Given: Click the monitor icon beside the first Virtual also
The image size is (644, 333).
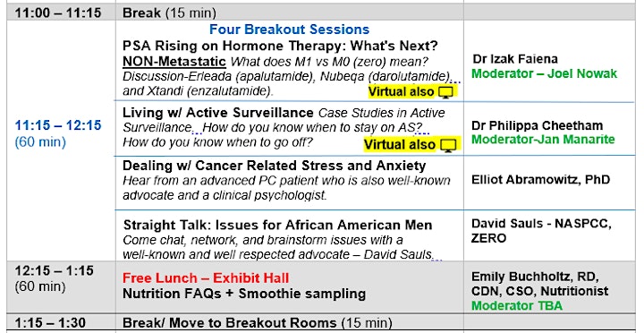Looking at the screenshot, I should click(446, 92).
